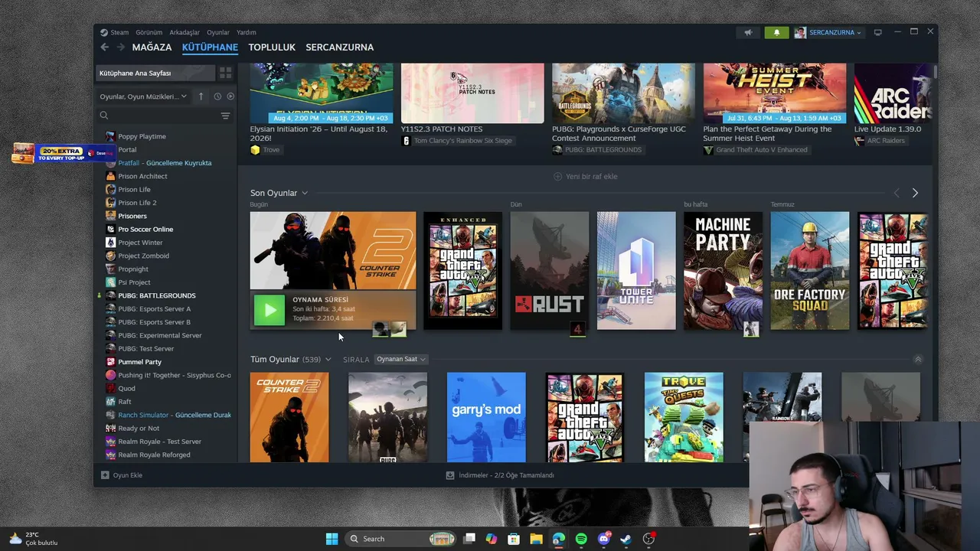The image size is (980, 551).
Task: Click the Prison Architect icon in sidebar
Action: pyautogui.click(x=111, y=176)
